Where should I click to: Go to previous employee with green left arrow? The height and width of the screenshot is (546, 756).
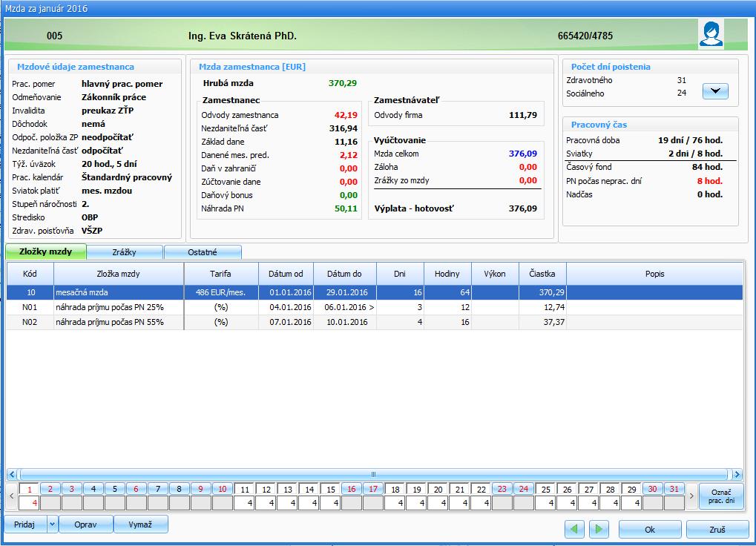click(x=574, y=529)
